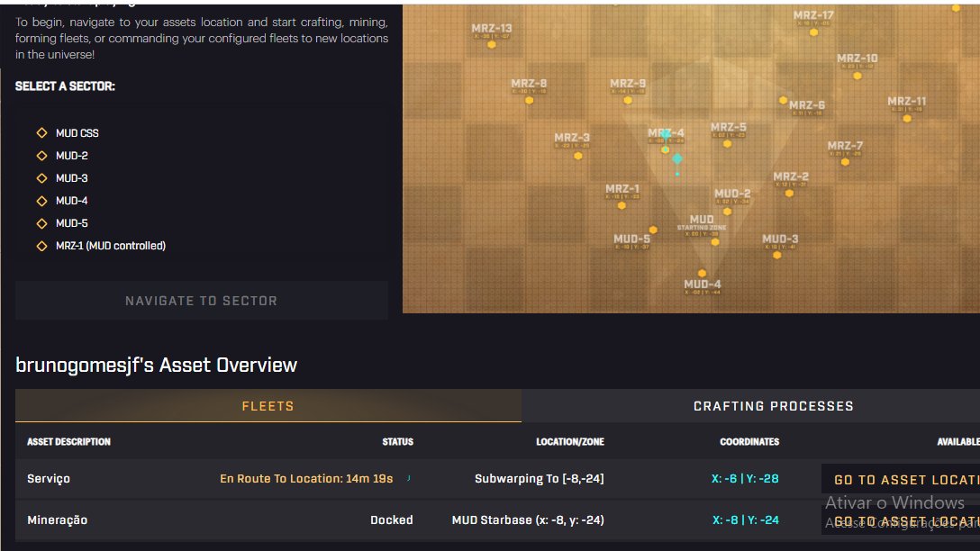Image resolution: width=980 pixels, height=551 pixels.
Task: Open the Fleets tab
Action: pos(268,406)
